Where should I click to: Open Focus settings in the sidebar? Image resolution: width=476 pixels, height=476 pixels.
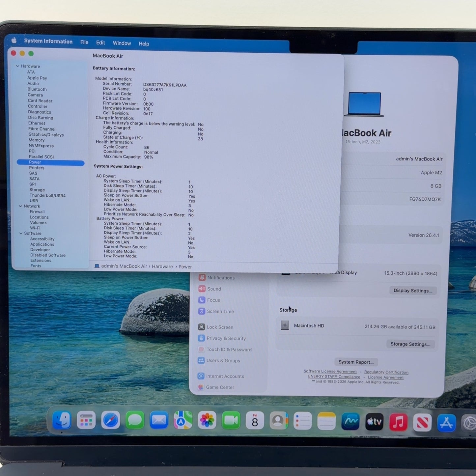(x=209, y=300)
